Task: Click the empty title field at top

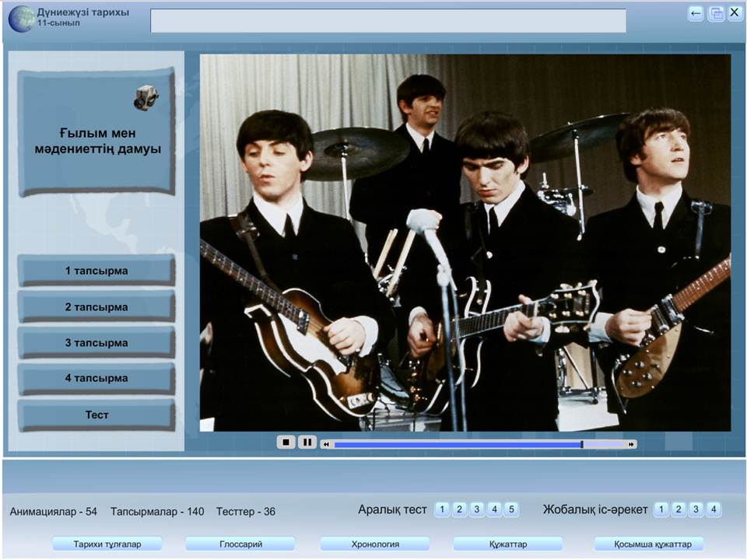Action: [x=388, y=20]
